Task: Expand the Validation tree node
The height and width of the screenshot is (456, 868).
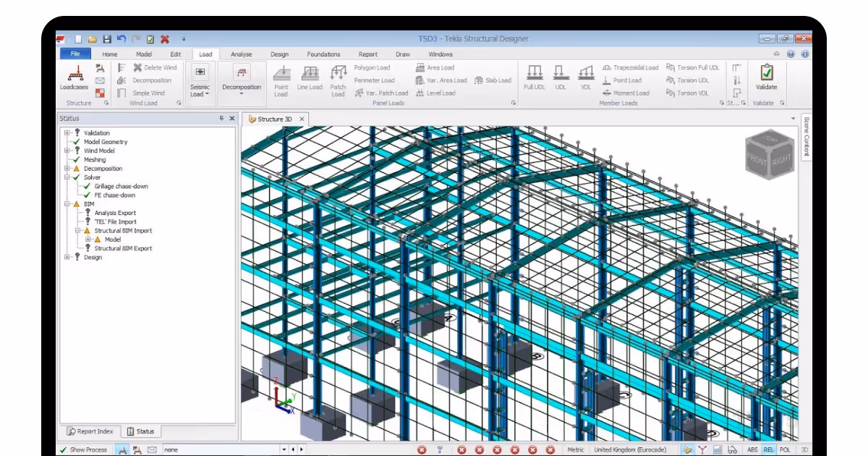Action: click(x=67, y=133)
